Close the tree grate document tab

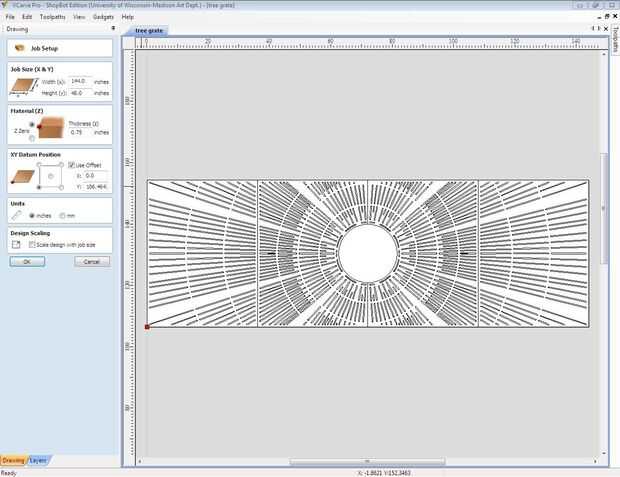point(606,28)
